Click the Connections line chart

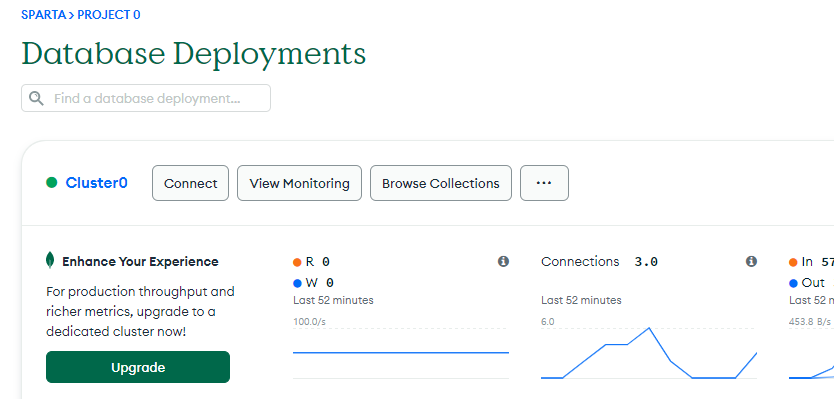pos(649,353)
